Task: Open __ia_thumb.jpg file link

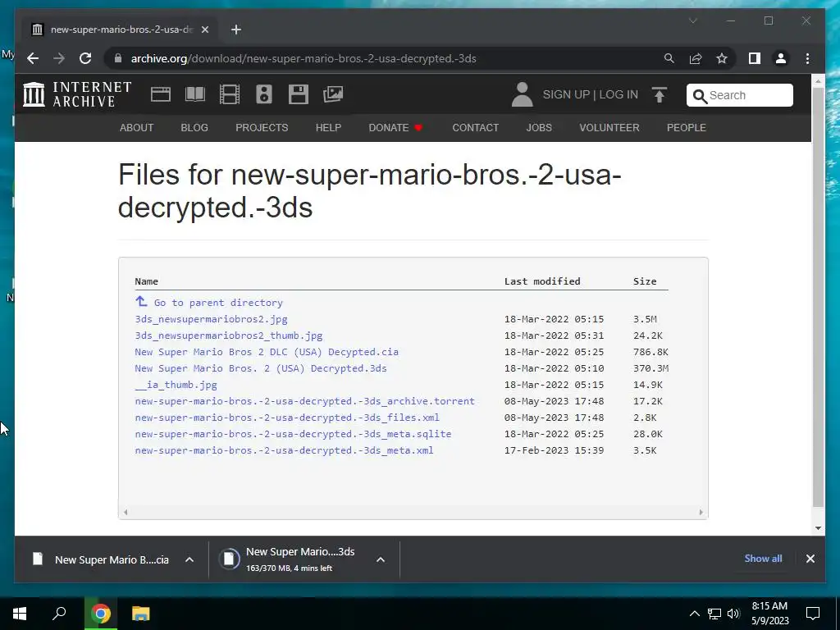Action: (x=176, y=385)
